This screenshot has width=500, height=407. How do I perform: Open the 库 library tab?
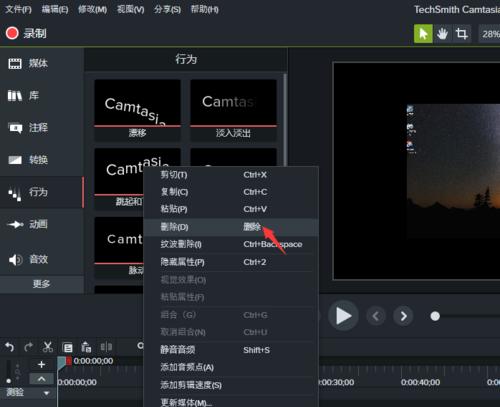[41, 96]
